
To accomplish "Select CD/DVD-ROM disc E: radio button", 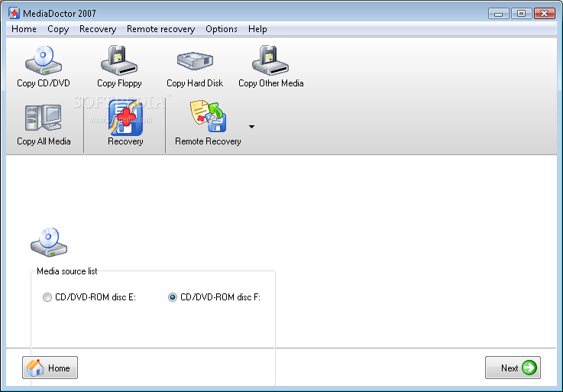I will point(47,297).
